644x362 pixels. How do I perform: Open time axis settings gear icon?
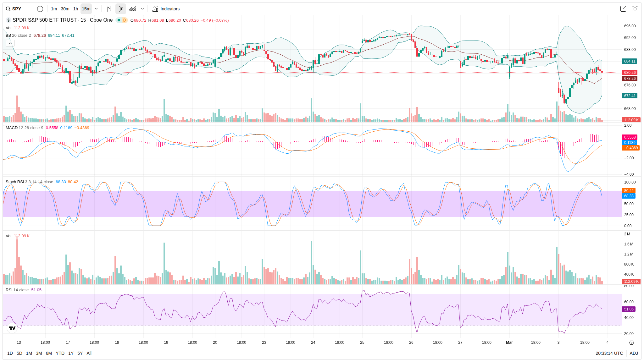coord(631,343)
